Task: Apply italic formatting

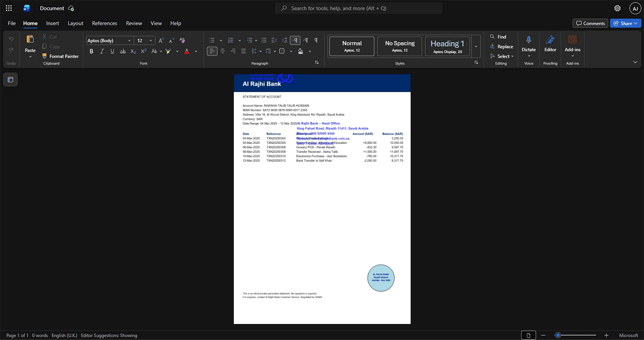Action: tap(102, 51)
